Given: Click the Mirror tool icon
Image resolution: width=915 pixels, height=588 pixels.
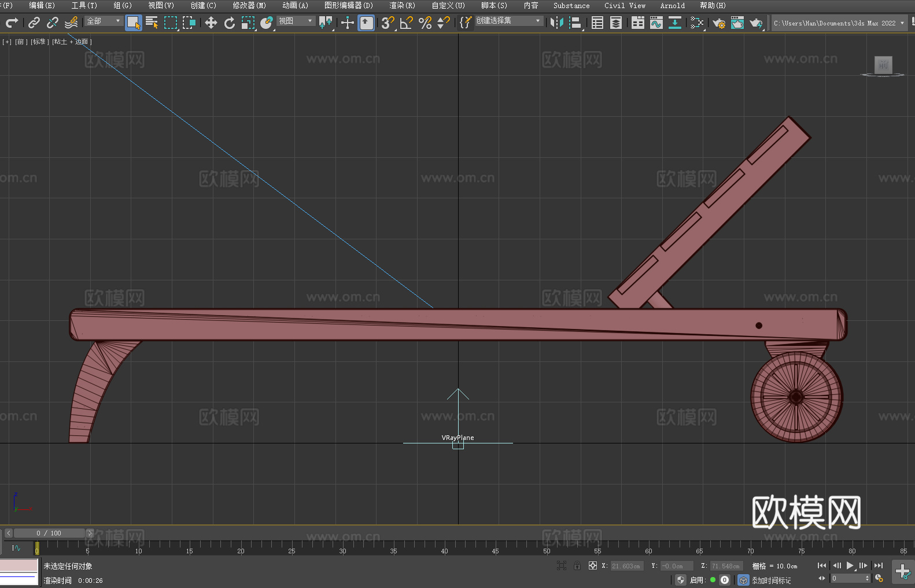Looking at the screenshot, I should pyautogui.click(x=556, y=23).
